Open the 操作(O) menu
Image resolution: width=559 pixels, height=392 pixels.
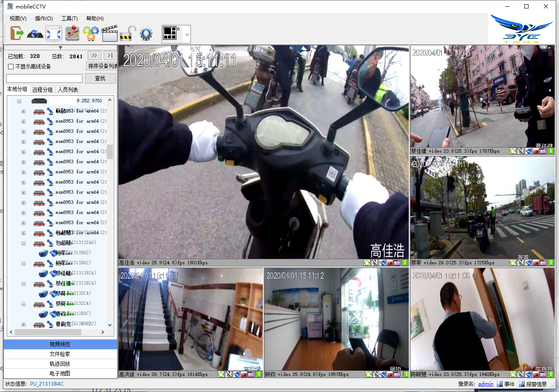pyautogui.click(x=44, y=18)
